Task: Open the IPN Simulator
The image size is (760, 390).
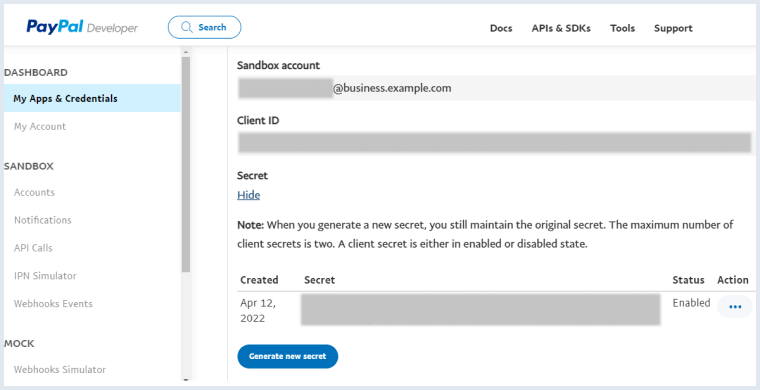Action: tap(45, 276)
